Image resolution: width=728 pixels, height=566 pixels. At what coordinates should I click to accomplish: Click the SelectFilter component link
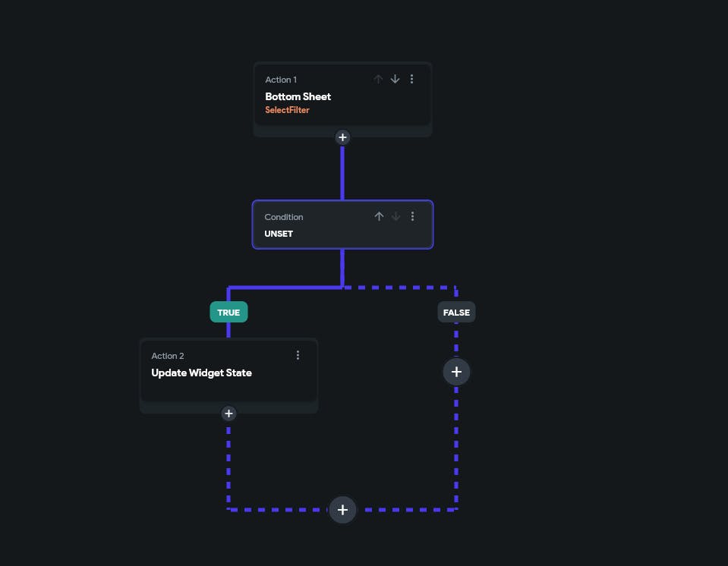point(287,110)
